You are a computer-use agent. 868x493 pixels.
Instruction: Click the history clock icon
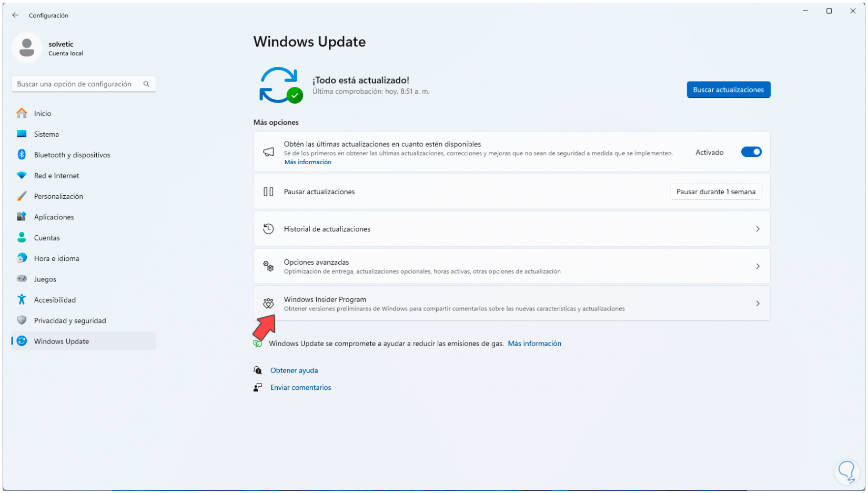click(268, 229)
